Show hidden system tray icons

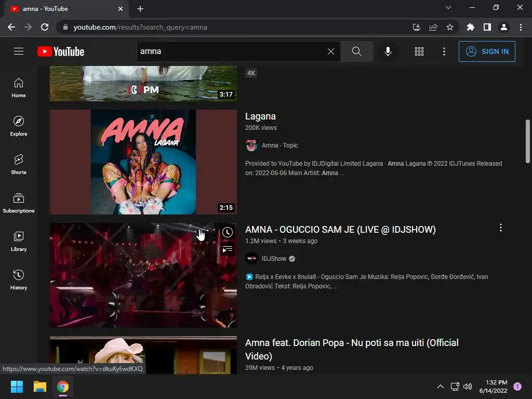[x=441, y=387]
